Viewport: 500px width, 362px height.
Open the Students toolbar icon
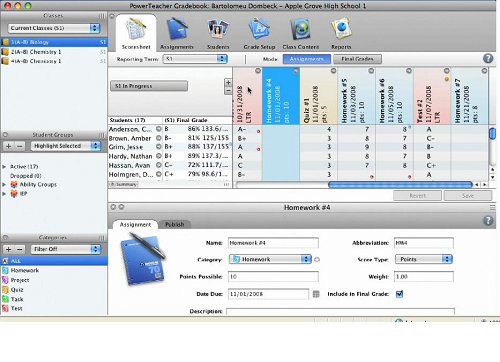218,30
